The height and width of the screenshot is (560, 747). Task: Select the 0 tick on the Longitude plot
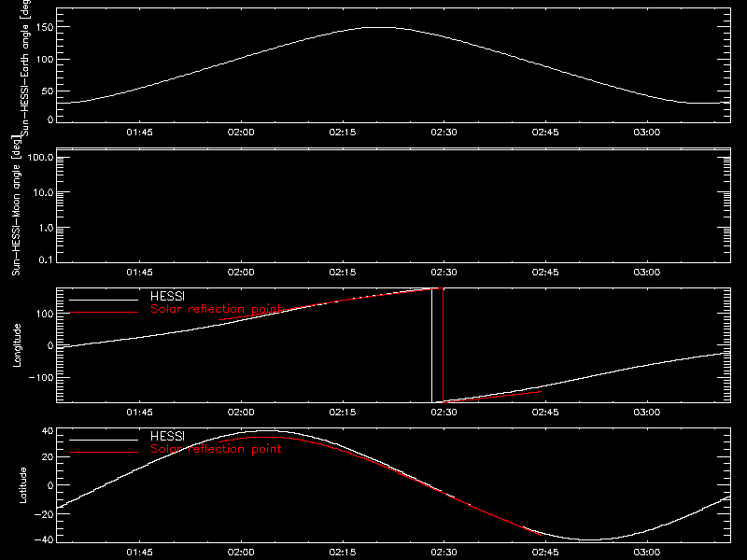tap(50, 345)
